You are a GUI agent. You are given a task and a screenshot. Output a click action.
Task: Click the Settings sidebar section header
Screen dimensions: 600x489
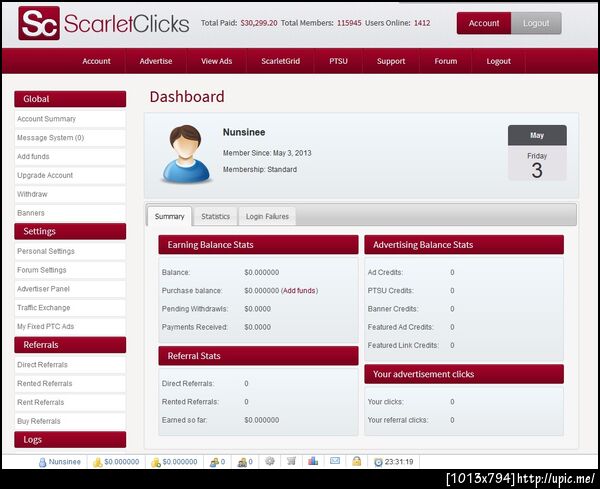coord(70,231)
